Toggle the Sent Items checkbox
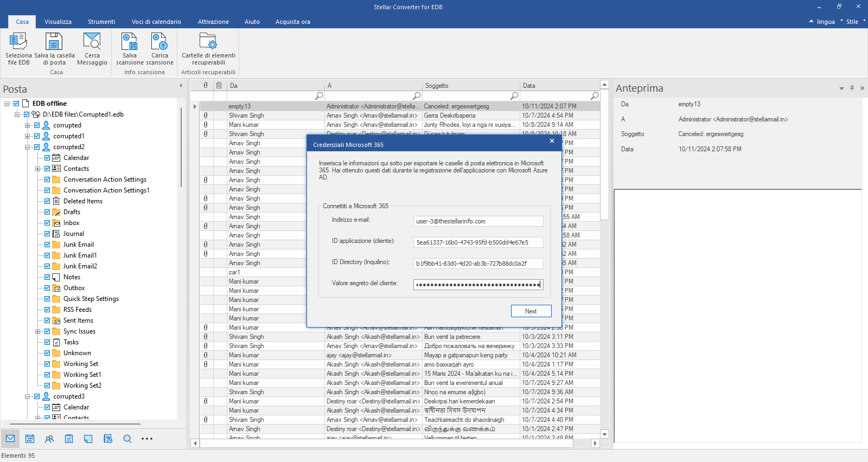868x462 pixels. [47, 320]
